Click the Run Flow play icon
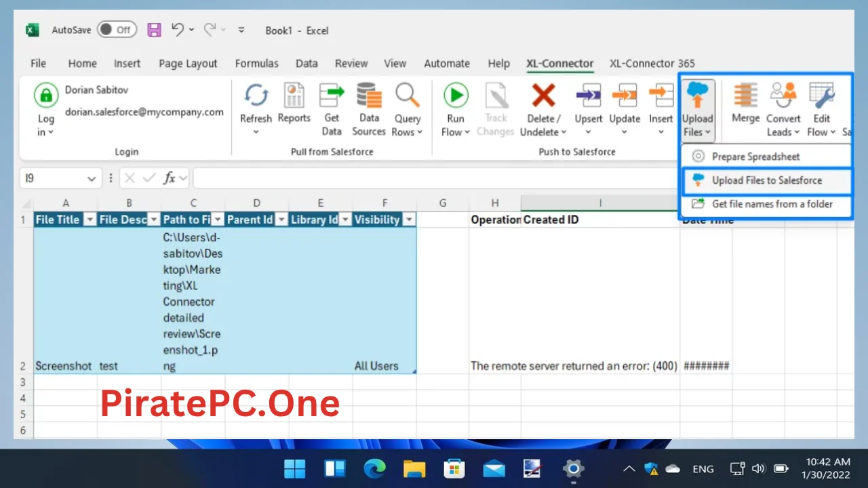Image resolution: width=868 pixels, height=488 pixels. pos(456,96)
